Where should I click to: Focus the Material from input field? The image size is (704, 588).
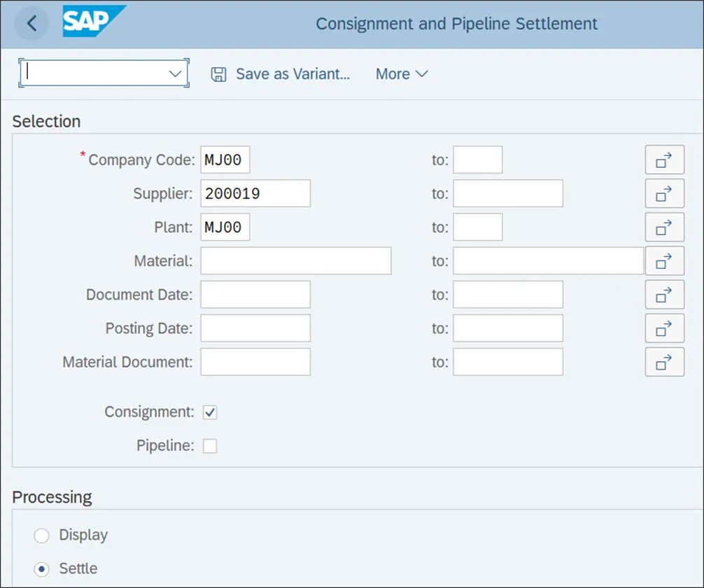pos(295,261)
